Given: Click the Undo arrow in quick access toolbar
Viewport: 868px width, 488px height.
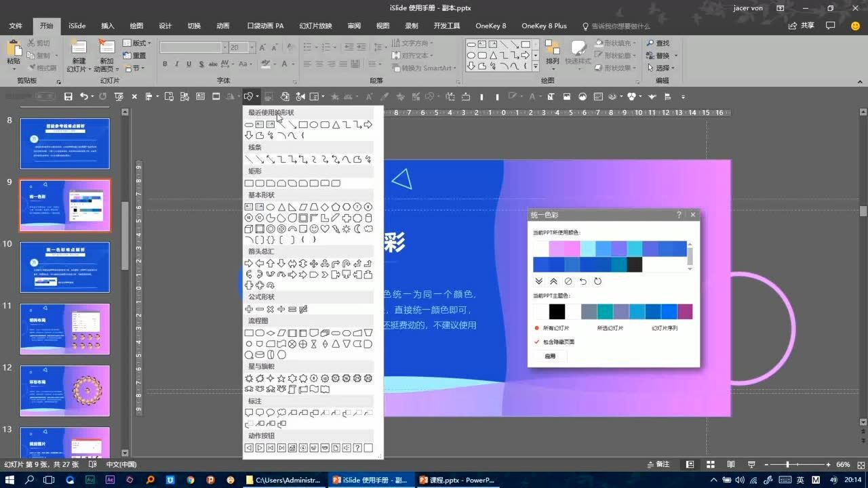Looking at the screenshot, I should [x=83, y=97].
